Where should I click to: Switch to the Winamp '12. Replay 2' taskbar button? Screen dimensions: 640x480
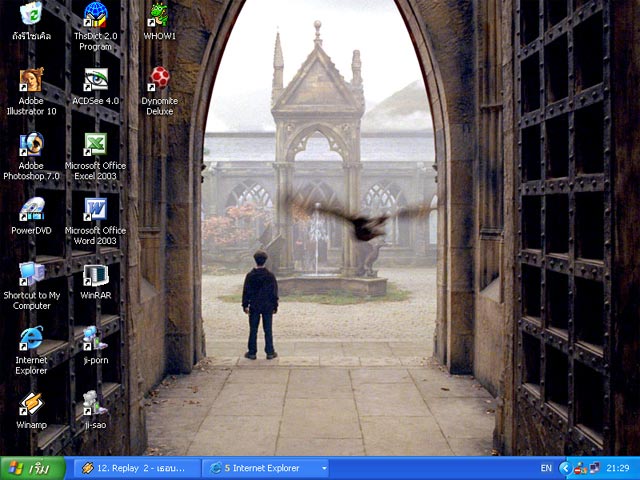pyautogui.click(x=137, y=468)
